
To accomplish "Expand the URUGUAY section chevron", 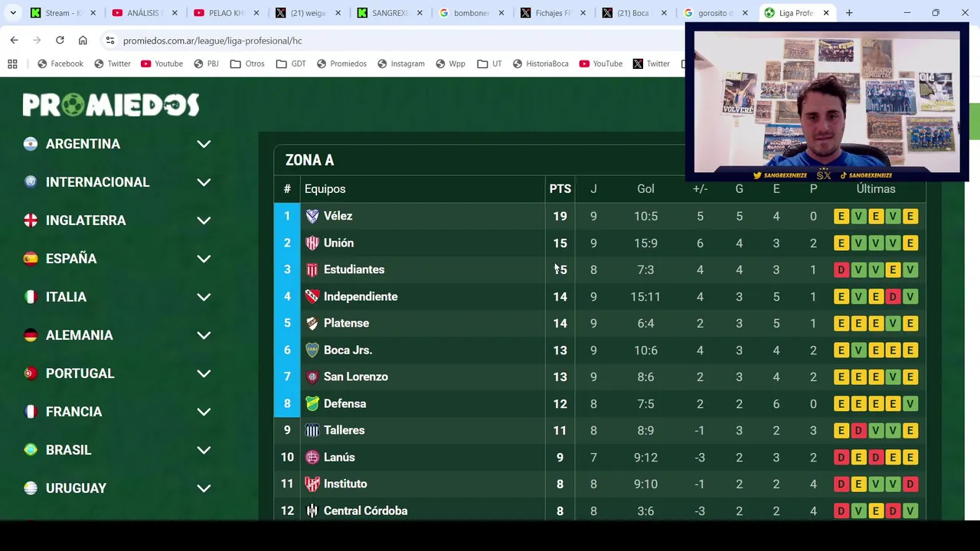I will 204,488.
